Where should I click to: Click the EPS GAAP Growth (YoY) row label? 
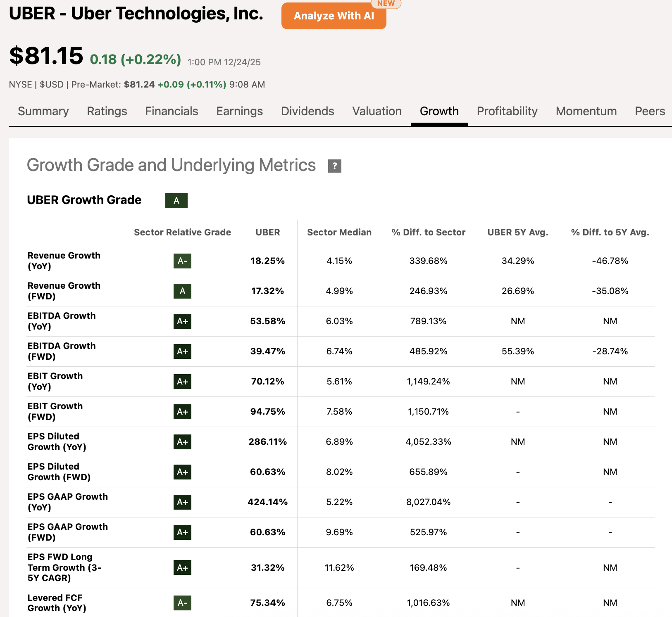68,502
